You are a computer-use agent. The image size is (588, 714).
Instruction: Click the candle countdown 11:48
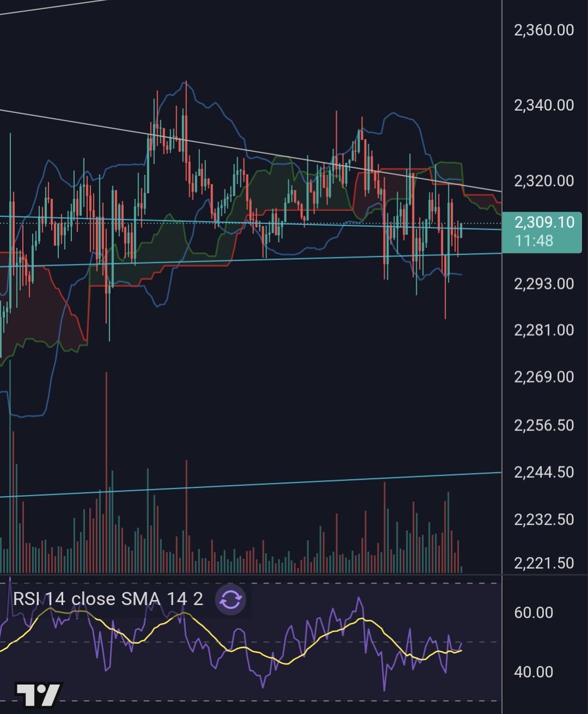[534, 242]
